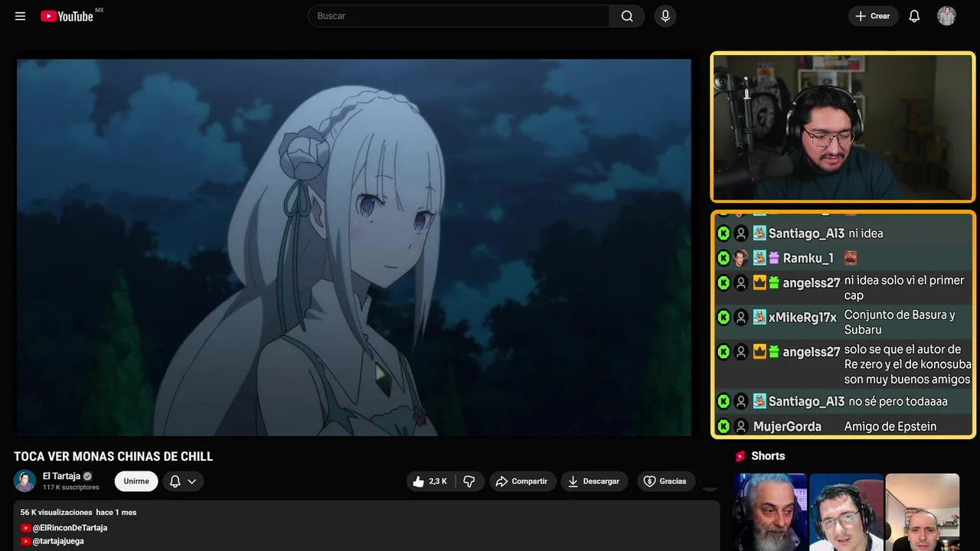
Task: Click the Descargar download button
Action: pos(594,481)
